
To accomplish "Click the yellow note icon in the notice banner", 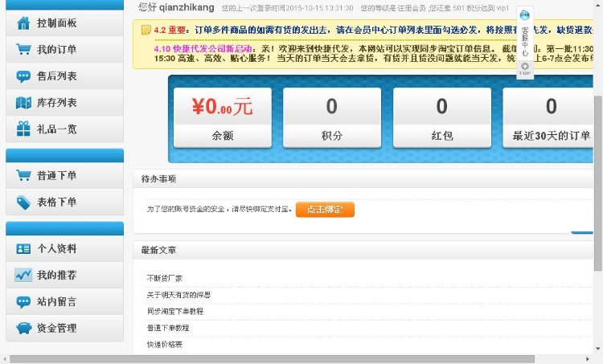I will coord(146,30).
